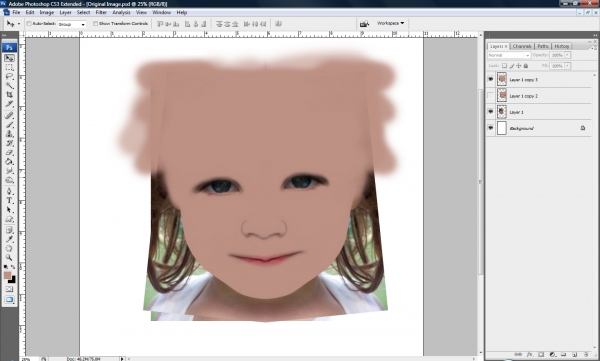Select the Clone Stamp tool
The image size is (600, 361).
pos(9,134)
